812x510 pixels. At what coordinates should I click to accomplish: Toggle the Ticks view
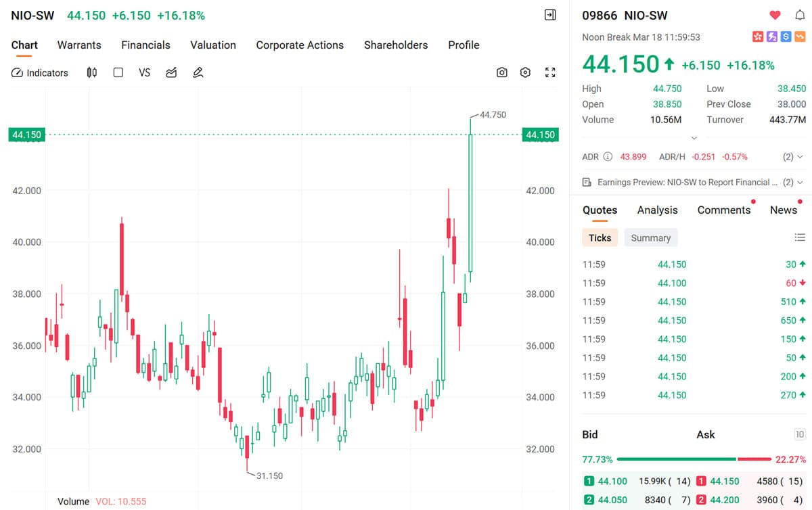[x=600, y=237]
